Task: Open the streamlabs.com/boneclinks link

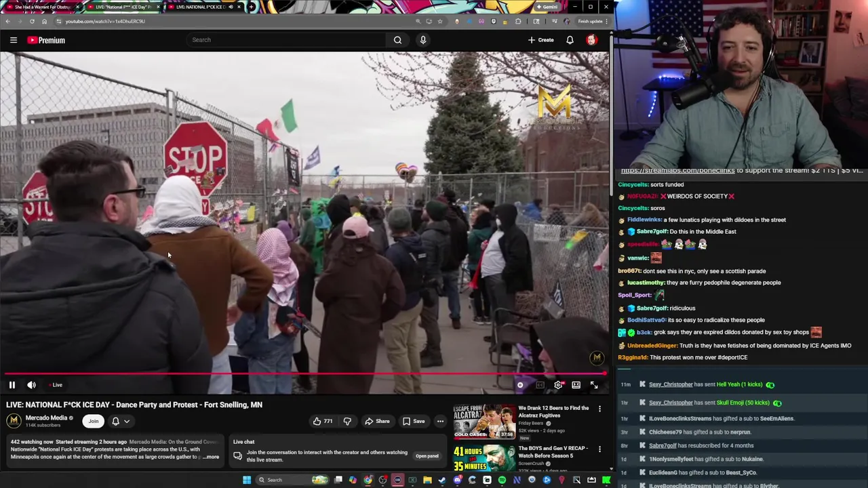Action: click(677, 170)
